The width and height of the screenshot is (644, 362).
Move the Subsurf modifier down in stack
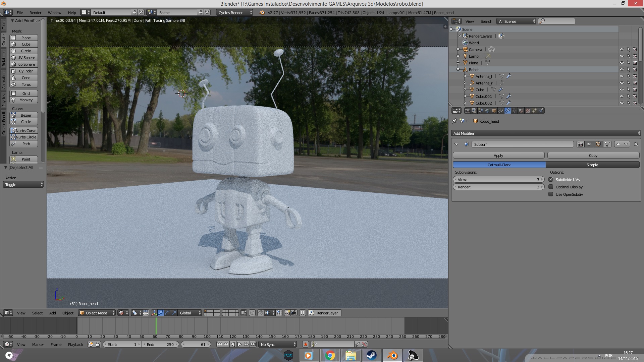pos(626,144)
